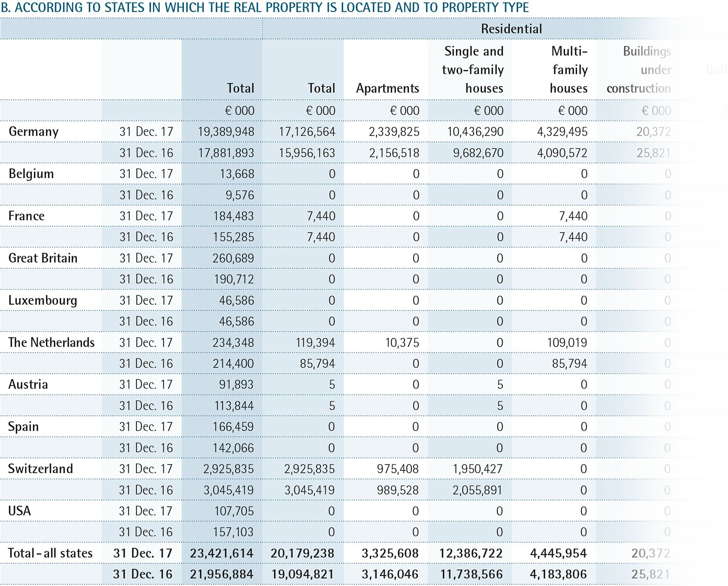Select the Luxembourg row label
Viewport: 728px width, 586px height.
[43, 301]
